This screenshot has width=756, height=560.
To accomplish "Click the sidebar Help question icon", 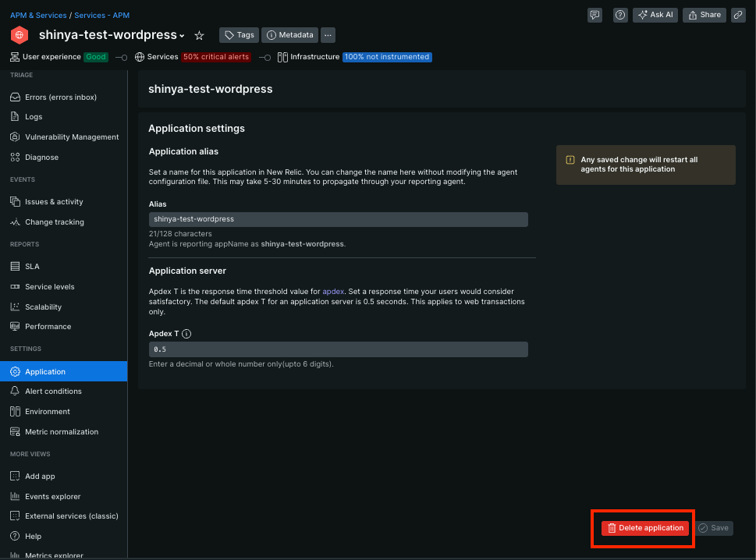I will (x=15, y=536).
